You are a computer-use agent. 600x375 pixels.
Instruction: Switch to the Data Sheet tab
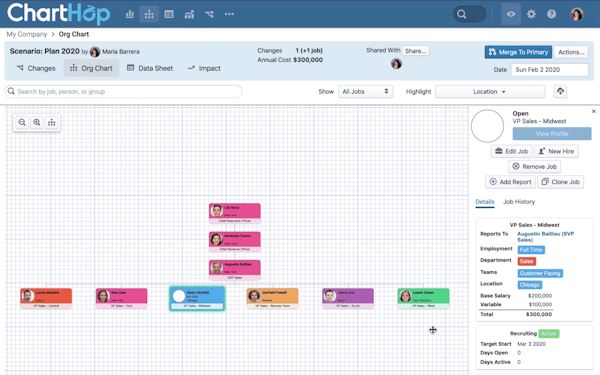click(150, 68)
